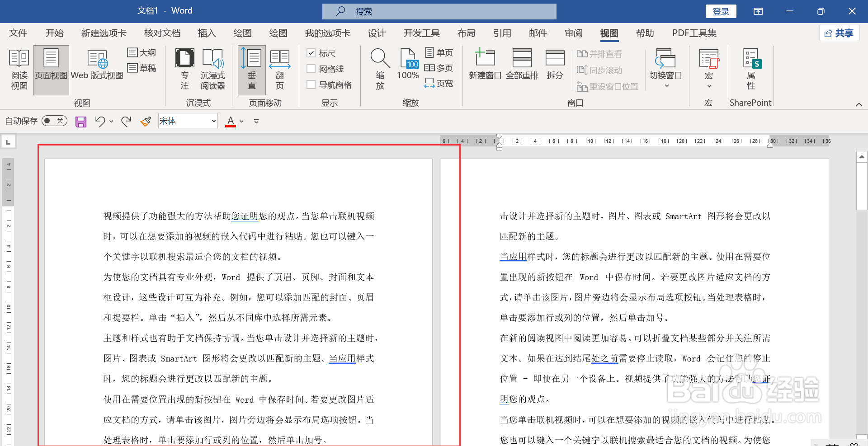Open Immersive Reader (沉浸式阅读器)

click(212, 70)
